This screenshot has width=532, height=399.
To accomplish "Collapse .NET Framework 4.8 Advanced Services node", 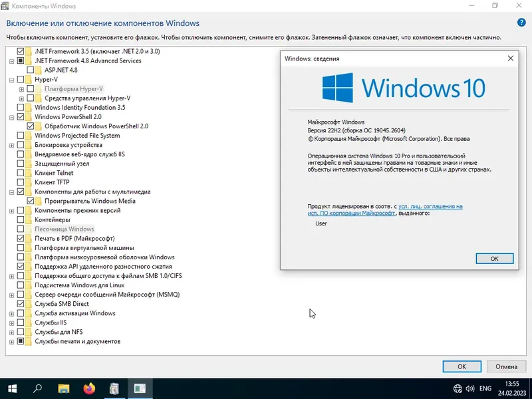I will pos(11,61).
